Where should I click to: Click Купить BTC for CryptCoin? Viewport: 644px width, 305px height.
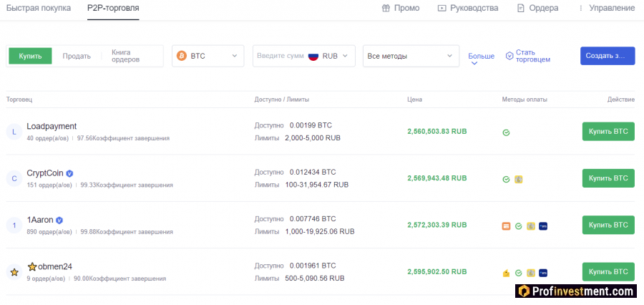(x=608, y=178)
